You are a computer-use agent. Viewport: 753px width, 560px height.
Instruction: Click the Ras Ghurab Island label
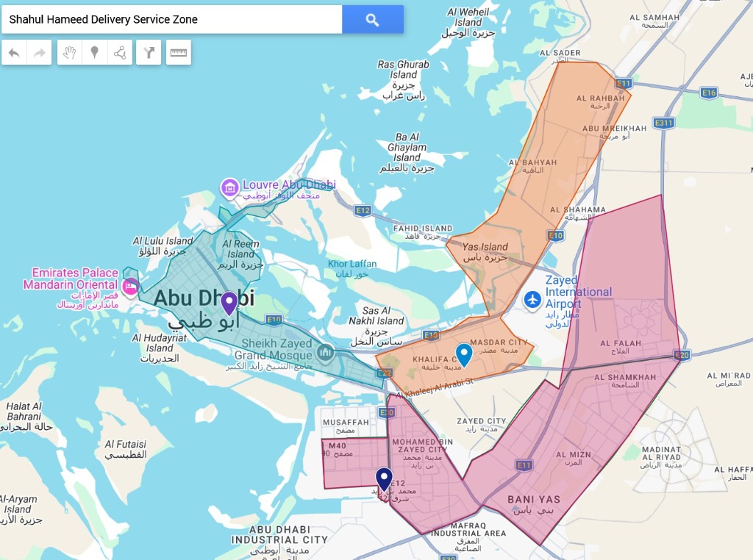404,70
